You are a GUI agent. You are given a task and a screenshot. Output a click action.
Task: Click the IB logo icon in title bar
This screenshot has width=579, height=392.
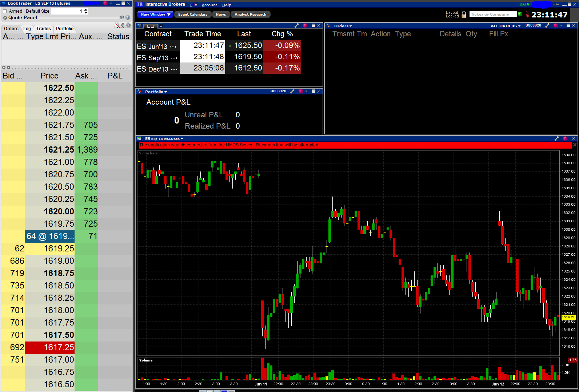pos(140,4)
